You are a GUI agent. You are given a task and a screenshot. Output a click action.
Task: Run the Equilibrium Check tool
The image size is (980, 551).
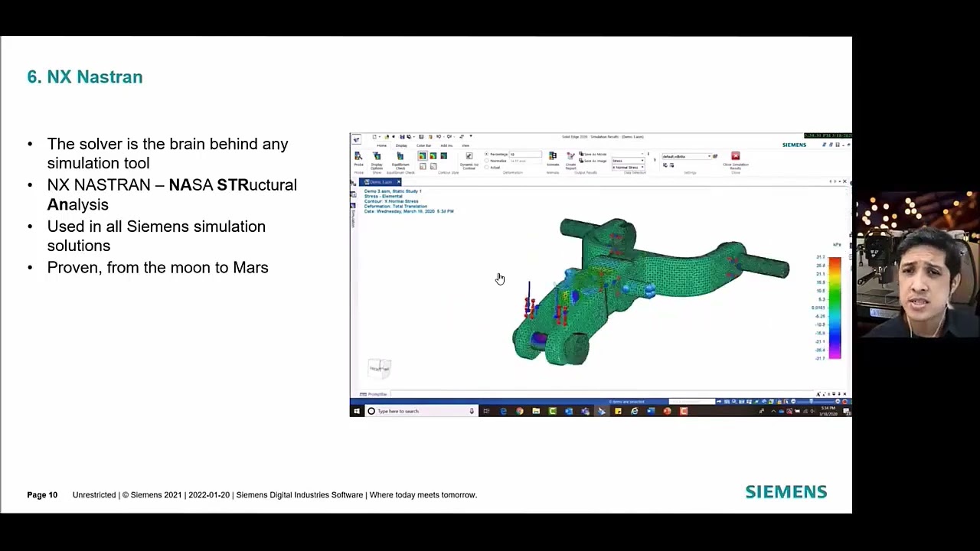(x=400, y=161)
